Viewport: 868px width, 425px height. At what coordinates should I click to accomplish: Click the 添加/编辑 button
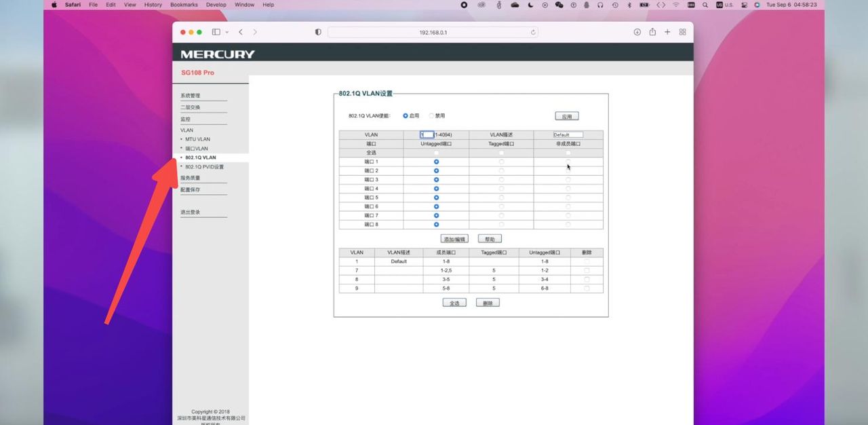454,239
